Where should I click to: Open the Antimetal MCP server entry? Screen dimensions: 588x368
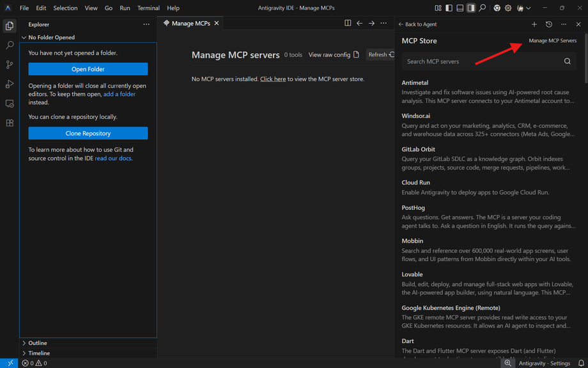489,92
